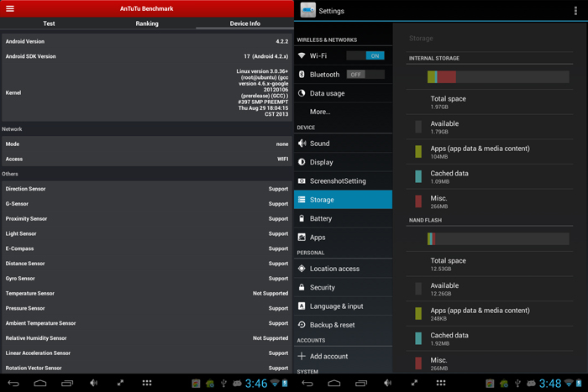Viewport: 588px width, 392px height.
Task: Click the Android Version 4.2.2 row
Action: 147,41
